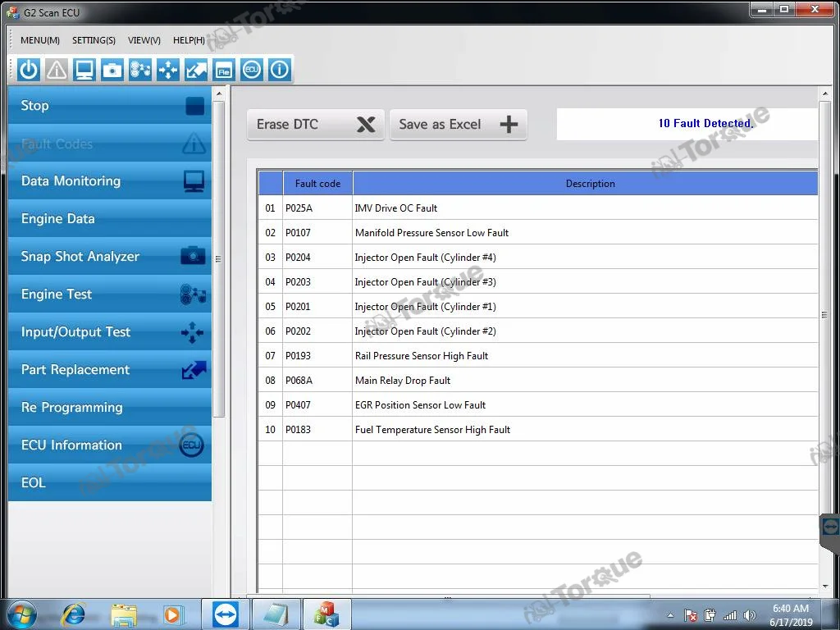The image size is (840, 630).
Task: Select fault code P0407 cell
Action: click(x=317, y=405)
